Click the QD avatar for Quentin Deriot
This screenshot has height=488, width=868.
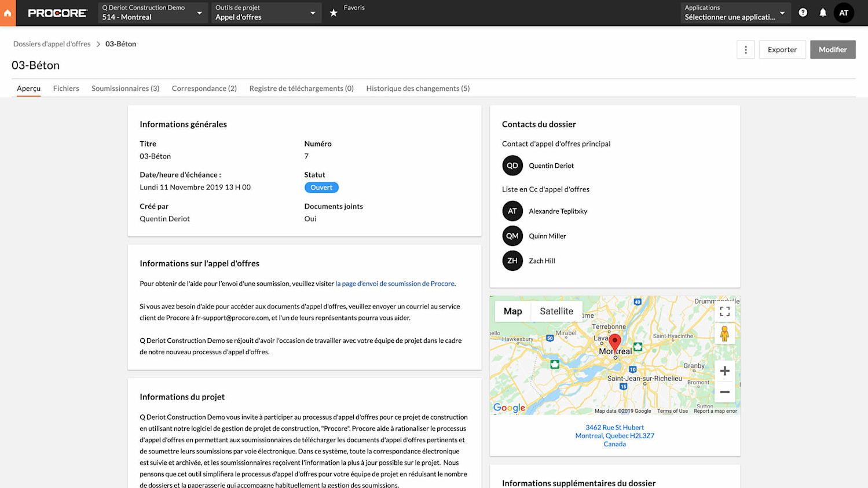[x=512, y=166]
